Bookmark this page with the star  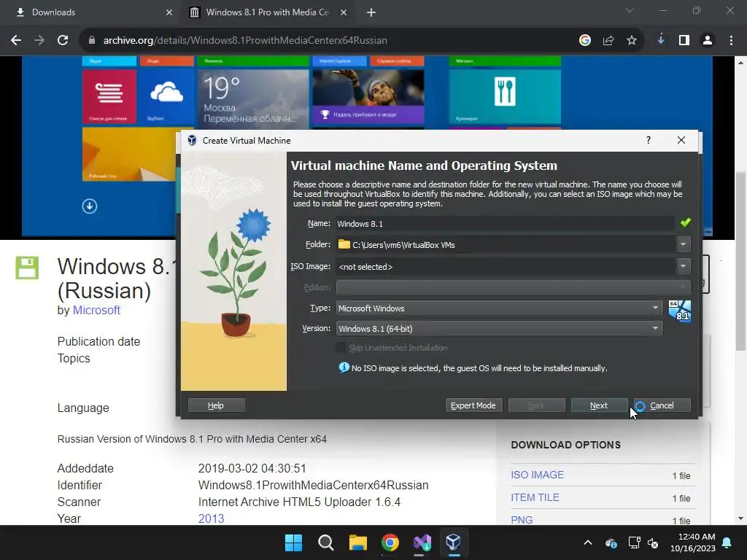point(632,41)
